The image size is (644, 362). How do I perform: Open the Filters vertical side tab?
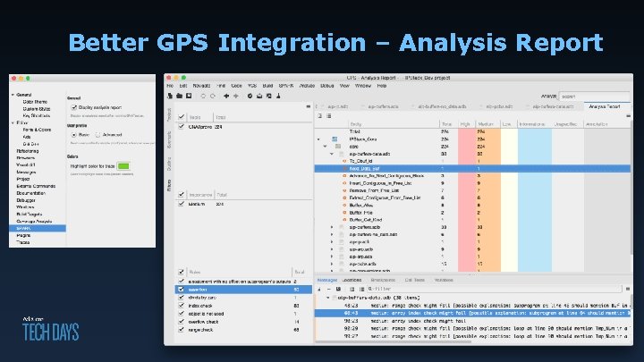tap(169, 186)
